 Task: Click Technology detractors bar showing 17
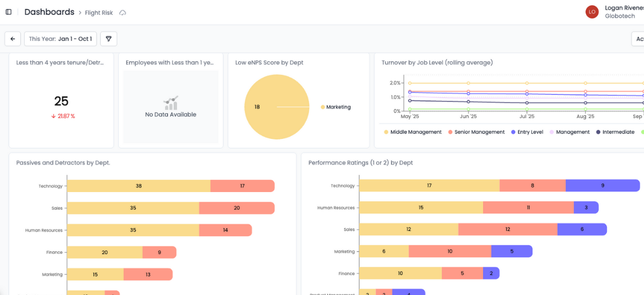(243, 186)
